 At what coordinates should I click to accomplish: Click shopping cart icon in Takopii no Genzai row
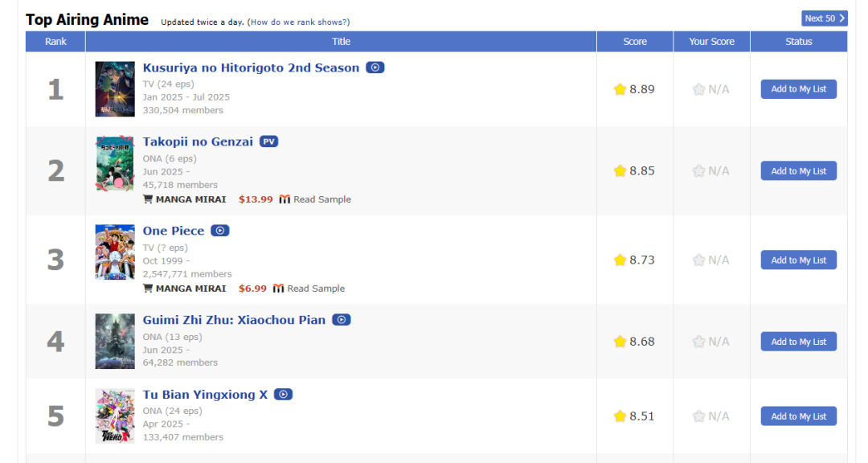[148, 199]
